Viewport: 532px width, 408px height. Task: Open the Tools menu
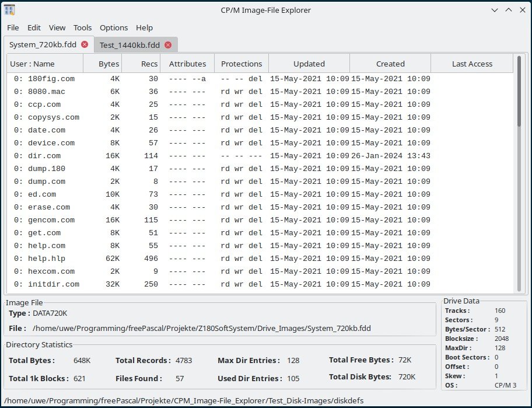tap(82, 28)
